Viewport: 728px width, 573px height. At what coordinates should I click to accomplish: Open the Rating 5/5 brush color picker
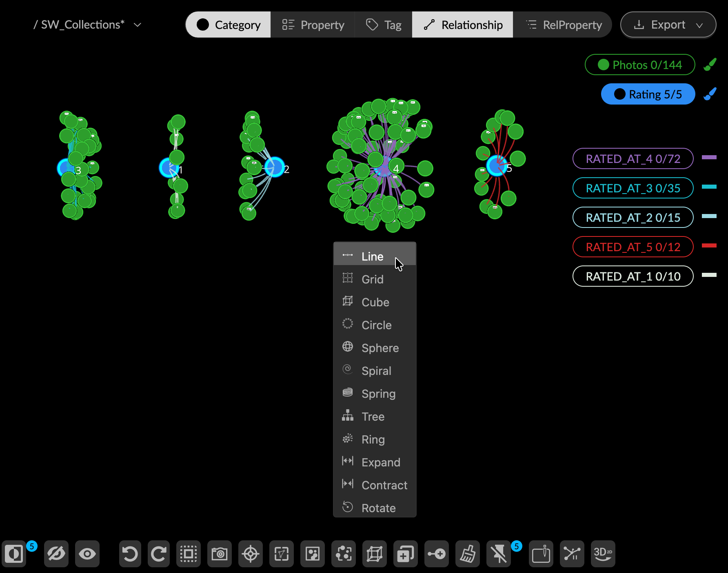pos(710,94)
